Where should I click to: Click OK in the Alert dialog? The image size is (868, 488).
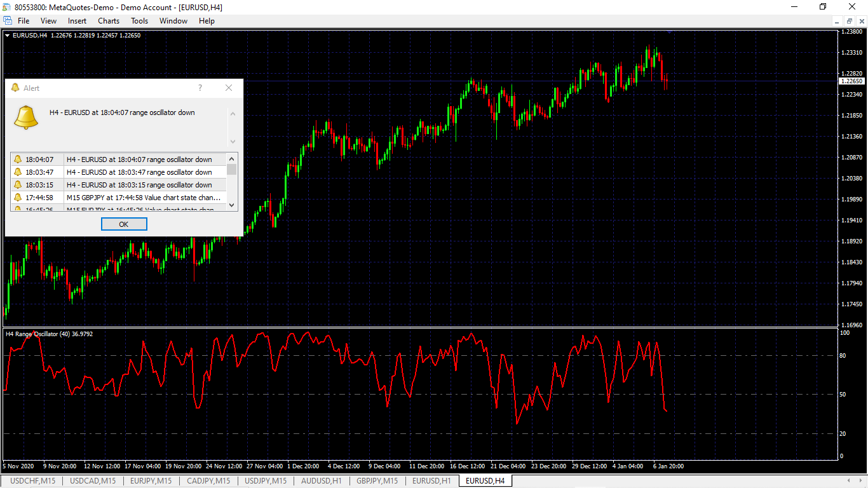click(x=124, y=224)
